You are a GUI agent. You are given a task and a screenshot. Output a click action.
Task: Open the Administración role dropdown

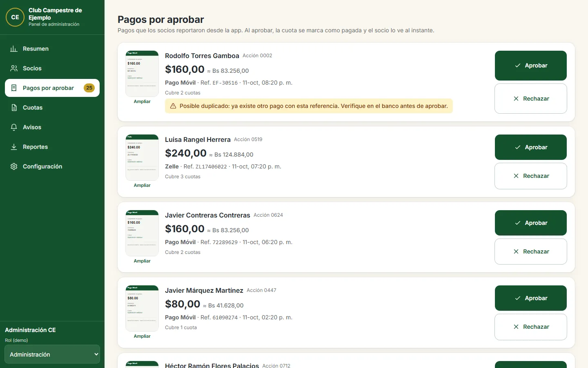(x=52, y=355)
